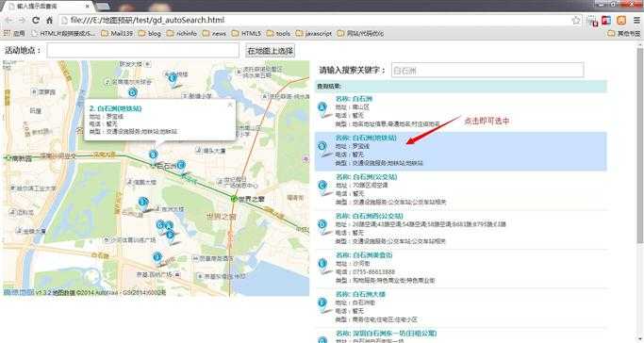Screen dimensions: 644x343
Task: Click the 世界之窗 metro station icon
Action: coord(234,199)
